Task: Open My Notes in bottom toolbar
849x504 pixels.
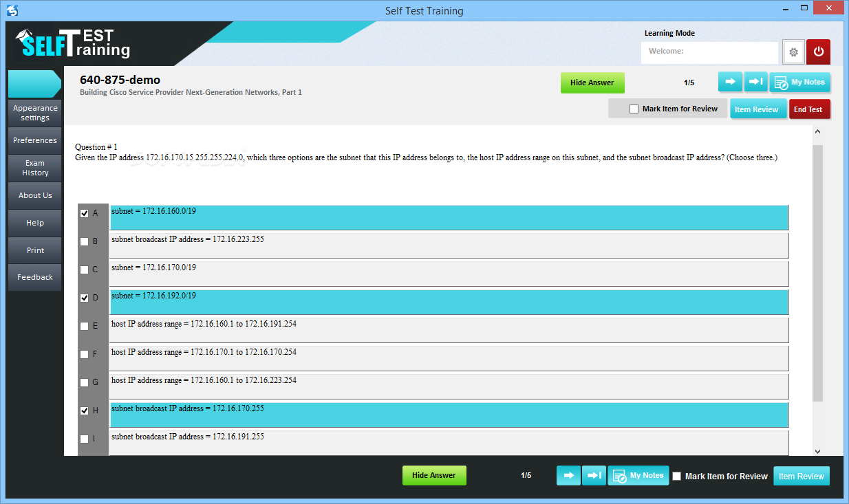Action: (638, 475)
